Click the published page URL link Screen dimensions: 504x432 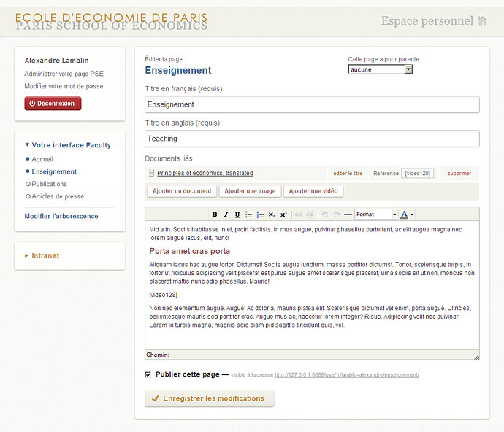pos(347,375)
